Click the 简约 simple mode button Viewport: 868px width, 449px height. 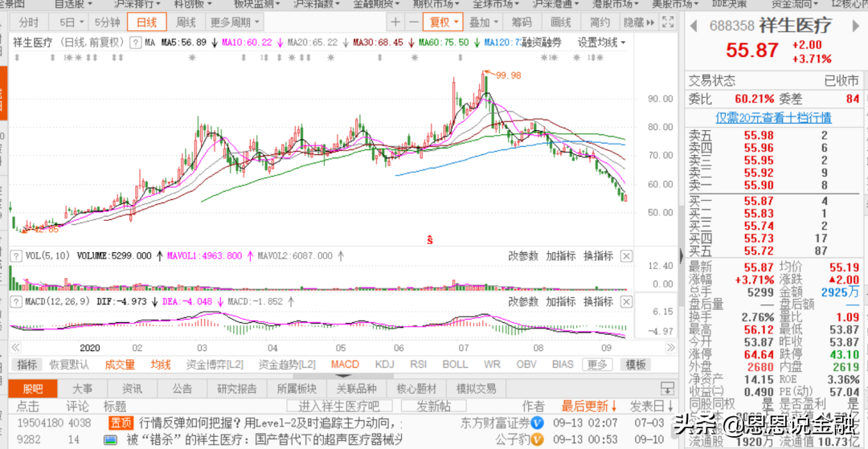pyautogui.click(x=600, y=22)
